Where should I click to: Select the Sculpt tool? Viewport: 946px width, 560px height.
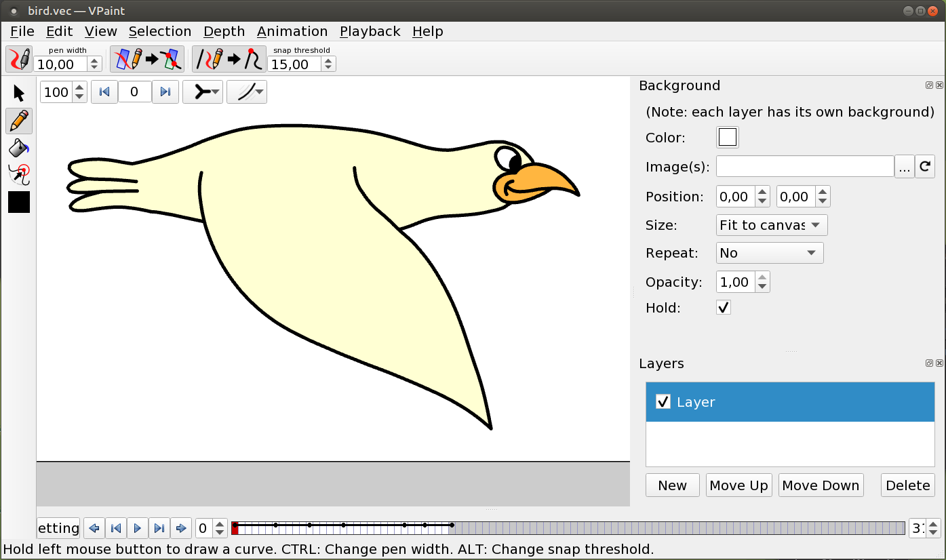(x=19, y=174)
